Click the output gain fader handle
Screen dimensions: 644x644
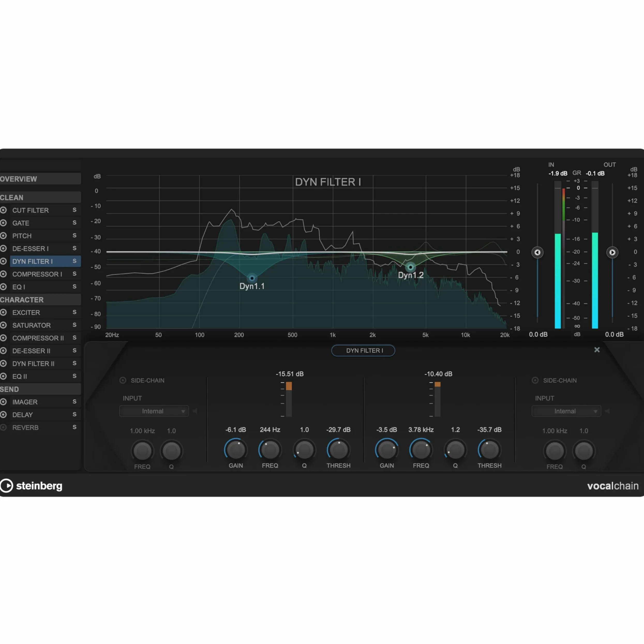[612, 252]
